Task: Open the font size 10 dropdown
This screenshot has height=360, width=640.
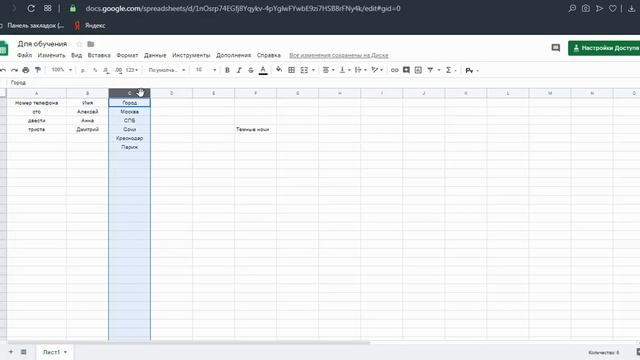Action: click(x=206, y=70)
